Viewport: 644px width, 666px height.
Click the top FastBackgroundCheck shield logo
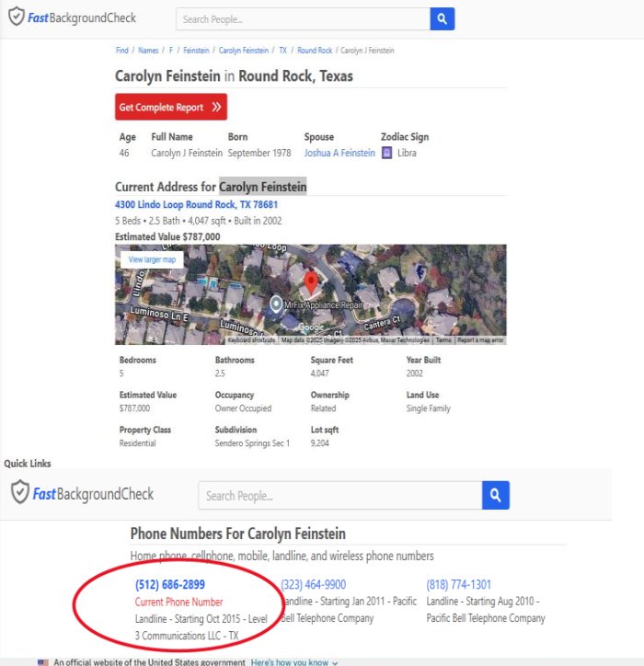pos(17,17)
